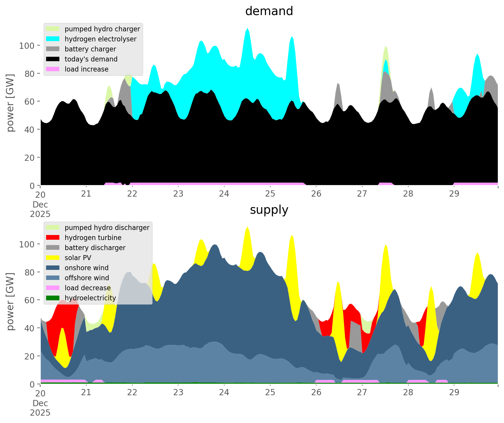This screenshot has width=504, height=423.
Task: Click the cyan hydrogen electrolyser legend swatch
Action: (x=53, y=39)
